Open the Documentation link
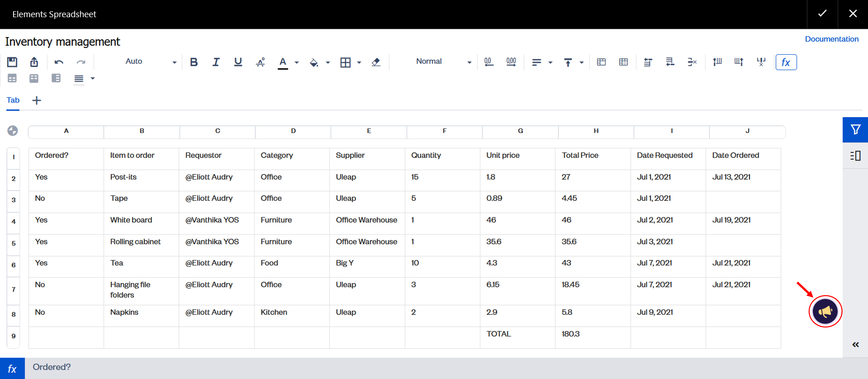This screenshot has height=379, width=868. [831, 39]
